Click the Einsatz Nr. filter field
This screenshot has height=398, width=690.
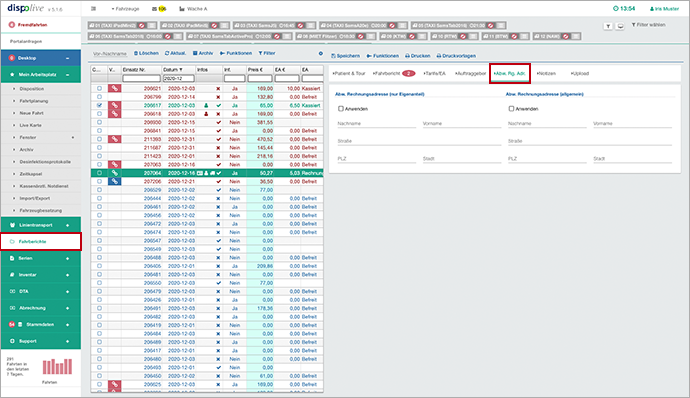coord(141,78)
